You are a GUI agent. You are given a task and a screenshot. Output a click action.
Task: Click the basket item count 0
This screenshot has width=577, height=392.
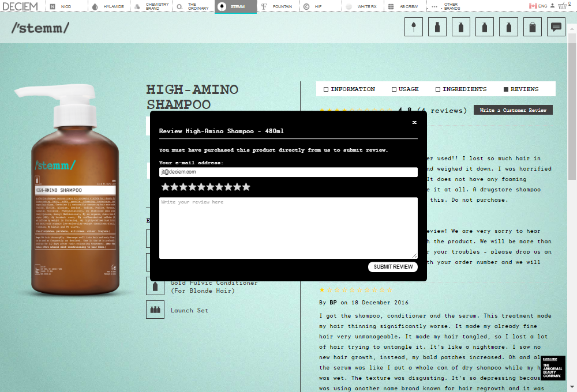tap(569, 3)
